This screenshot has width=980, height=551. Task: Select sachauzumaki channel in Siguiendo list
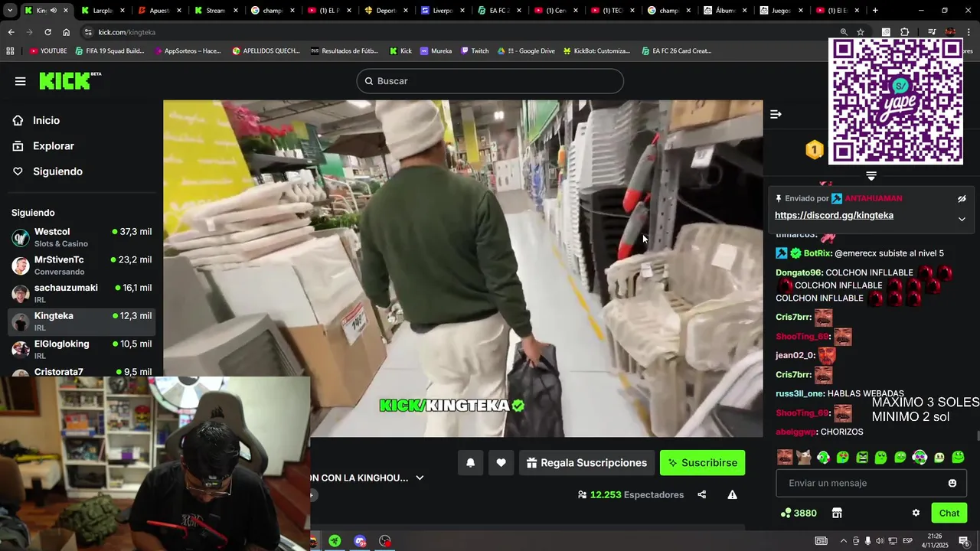click(82, 293)
